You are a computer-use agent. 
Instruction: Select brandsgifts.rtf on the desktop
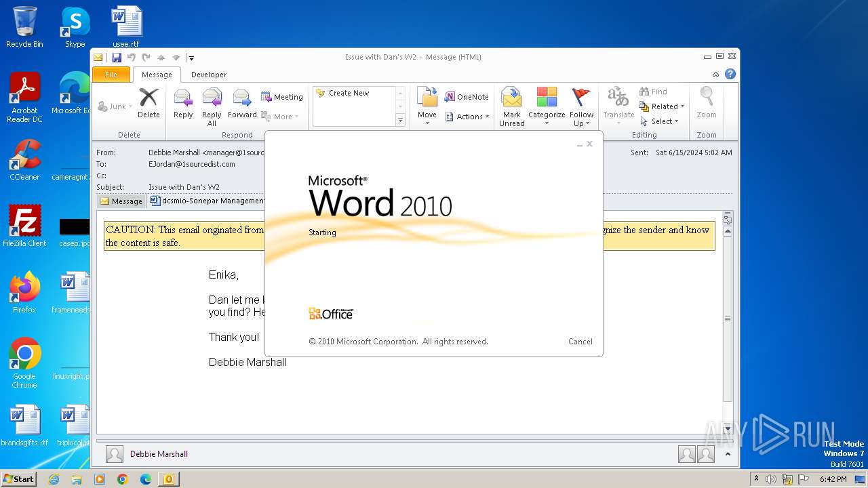[24, 426]
